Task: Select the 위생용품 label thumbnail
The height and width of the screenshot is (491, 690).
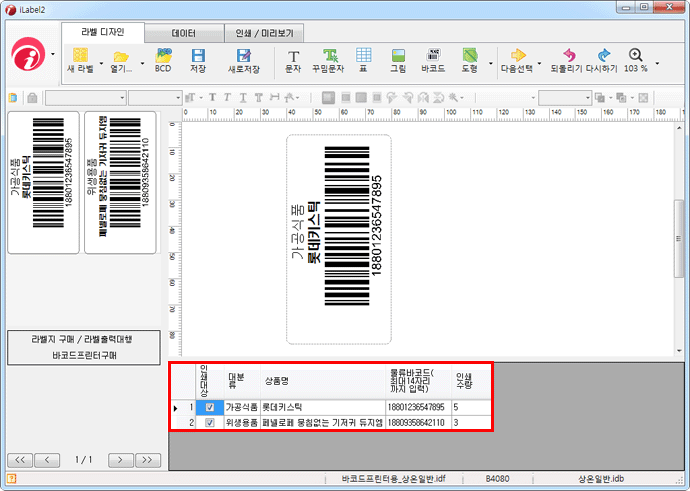Action: pyautogui.click(x=120, y=183)
